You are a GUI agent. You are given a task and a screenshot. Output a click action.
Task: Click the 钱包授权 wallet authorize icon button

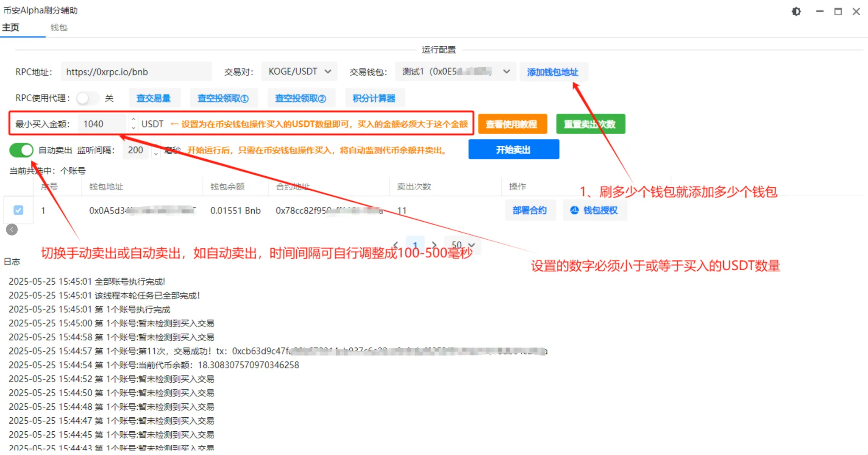[x=595, y=211]
